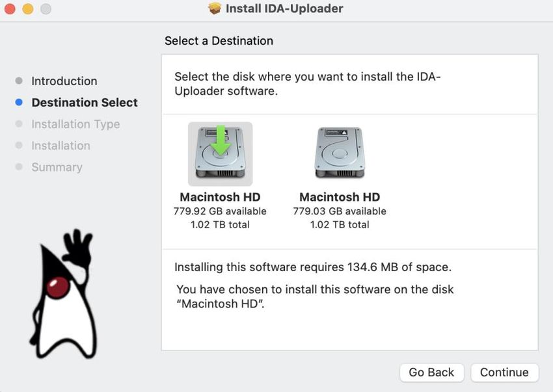Screen dimensions: 553x392
Task: Click the disabled gray zoom window button
Action: (46, 9)
